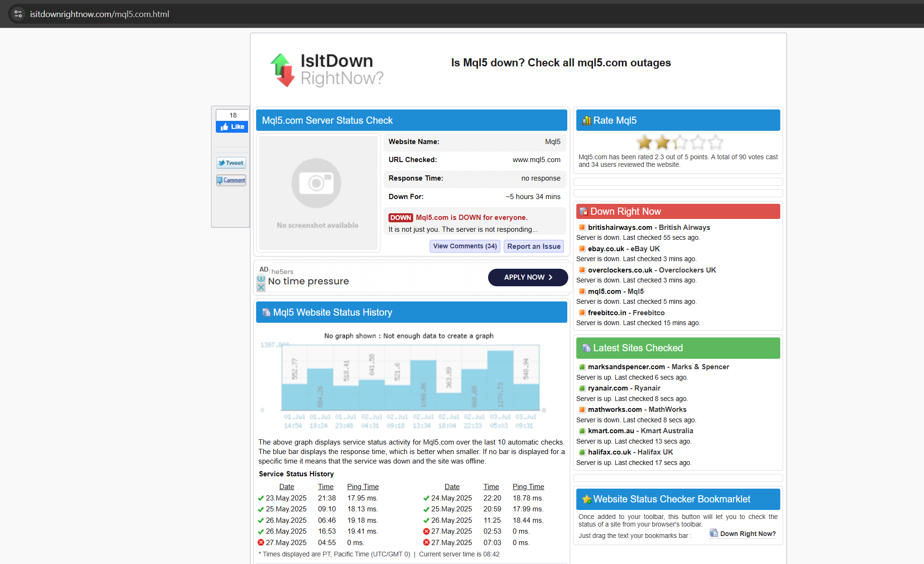This screenshot has width=924, height=564.
Task: Click green status icon beside ryanair.com
Action: coord(582,388)
